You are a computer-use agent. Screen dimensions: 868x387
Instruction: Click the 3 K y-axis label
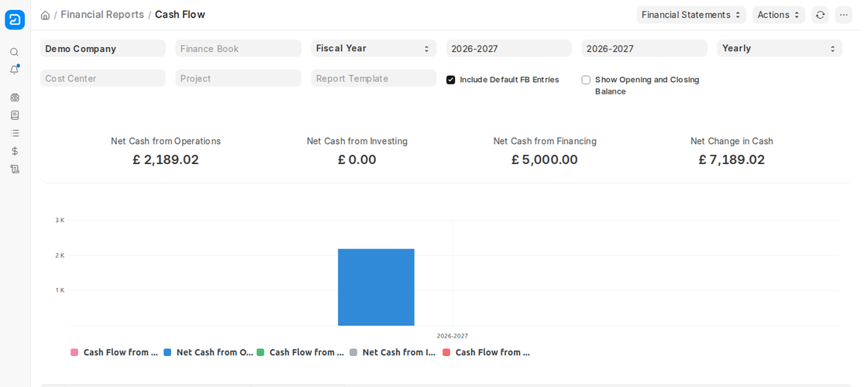pos(60,220)
